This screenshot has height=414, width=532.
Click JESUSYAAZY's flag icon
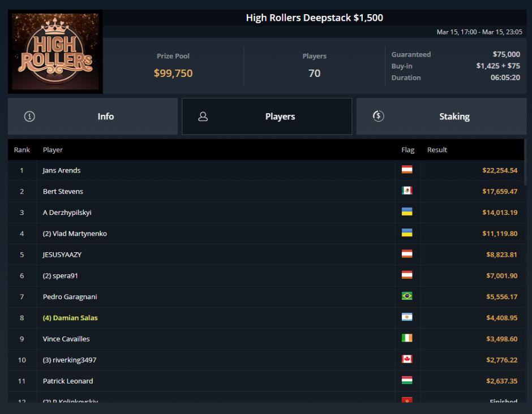pos(407,253)
